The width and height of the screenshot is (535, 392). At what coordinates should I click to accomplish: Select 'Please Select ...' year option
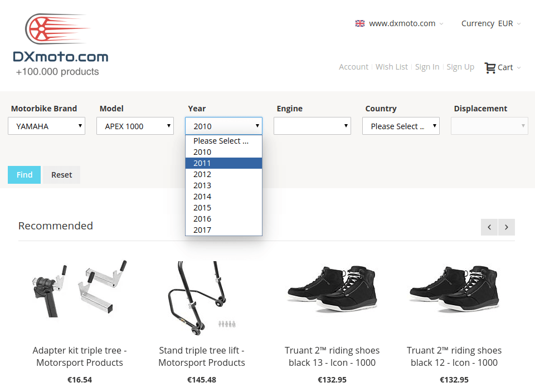click(223, 141)
